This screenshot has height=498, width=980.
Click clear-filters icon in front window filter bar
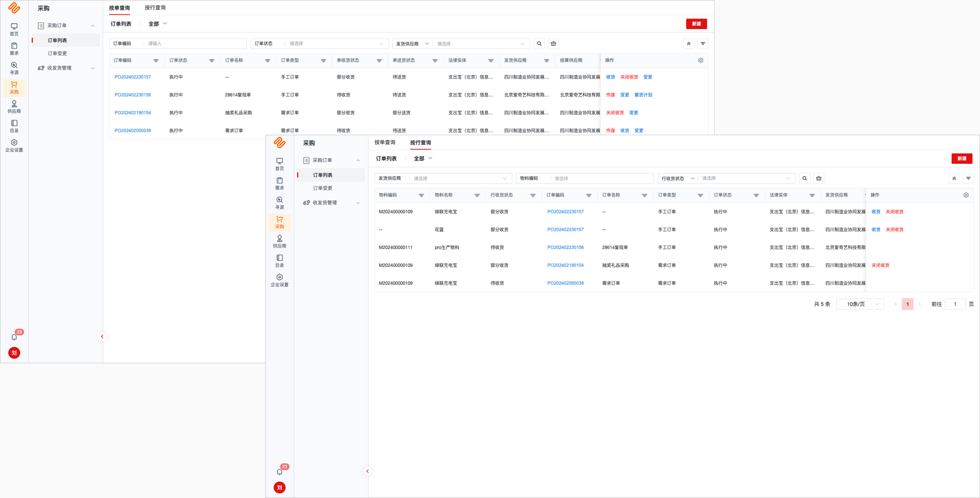pos(819,179)
